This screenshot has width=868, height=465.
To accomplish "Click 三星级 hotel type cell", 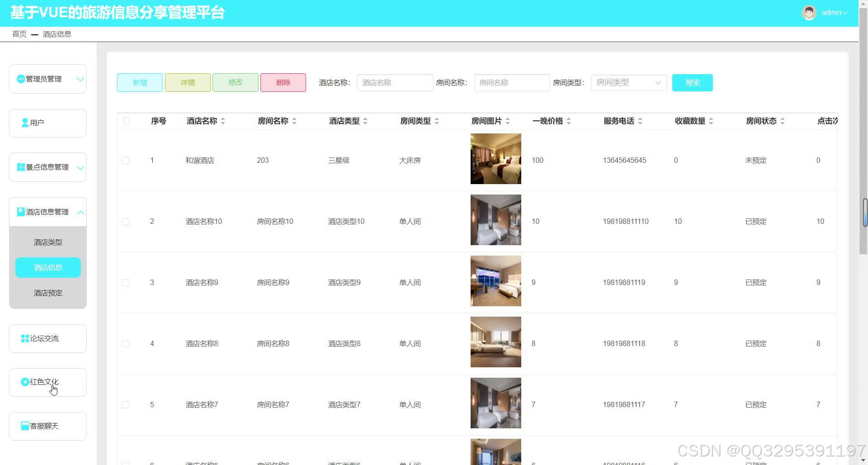I will coord(339,161).
